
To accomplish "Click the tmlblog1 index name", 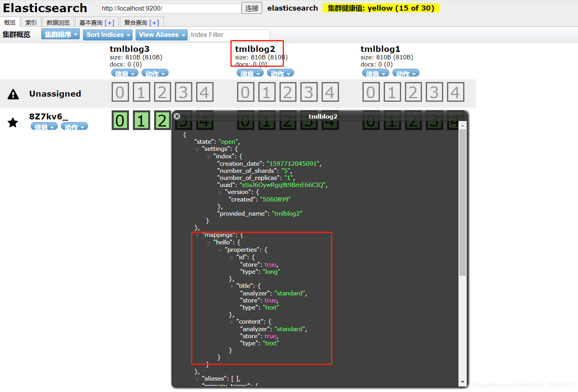I will (380, 49).
